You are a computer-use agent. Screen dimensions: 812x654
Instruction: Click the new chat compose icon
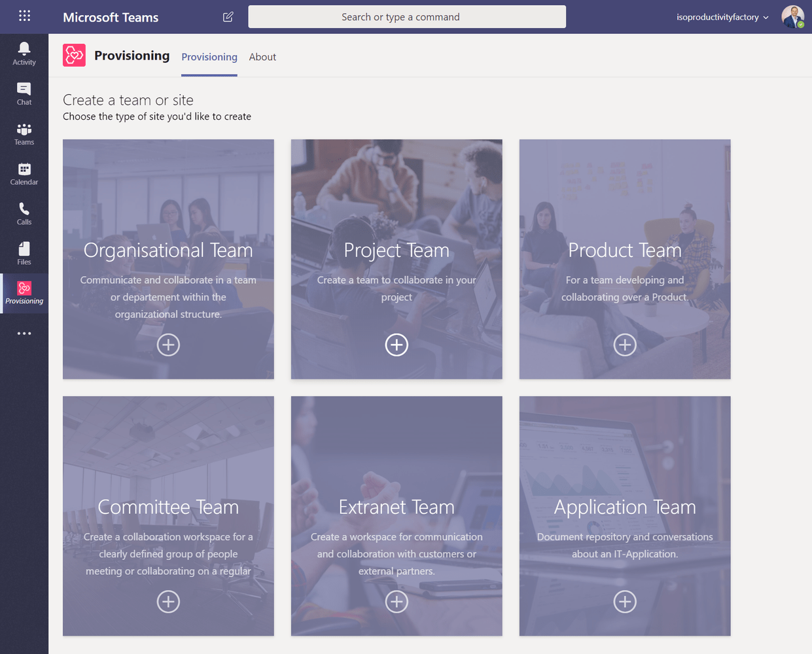pyautogui.click(x=228, y=17)
